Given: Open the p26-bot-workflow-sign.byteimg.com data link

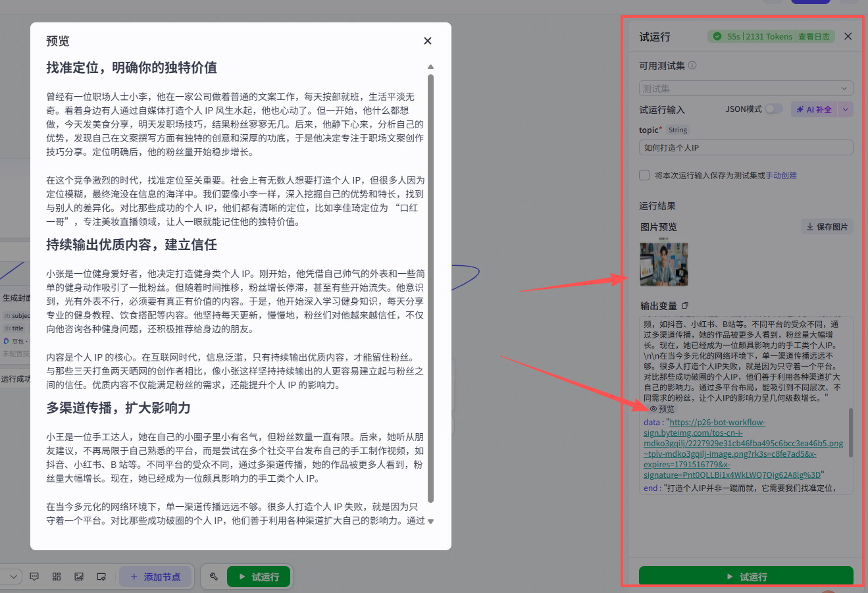Looking at the screenshot, I should point(743,448).
